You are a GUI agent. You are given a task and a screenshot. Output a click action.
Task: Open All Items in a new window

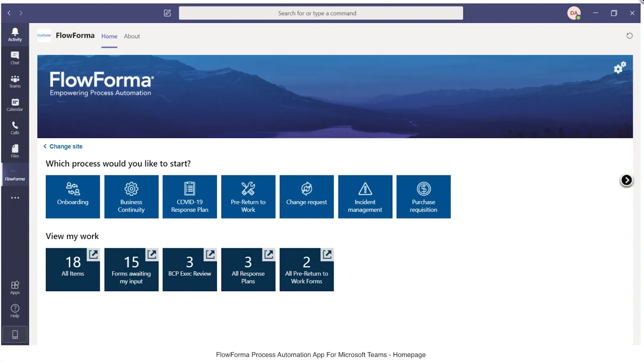[x=93, y=254]
